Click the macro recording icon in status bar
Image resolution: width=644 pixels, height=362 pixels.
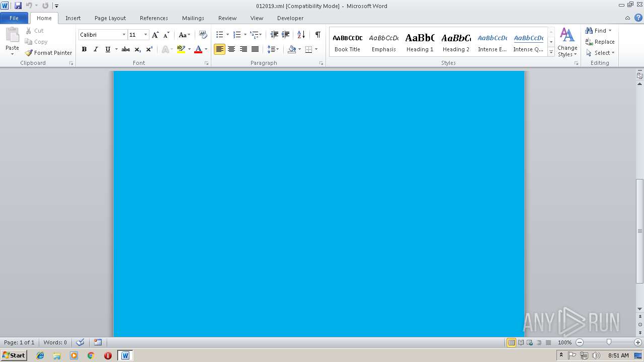tap(98, 342)
